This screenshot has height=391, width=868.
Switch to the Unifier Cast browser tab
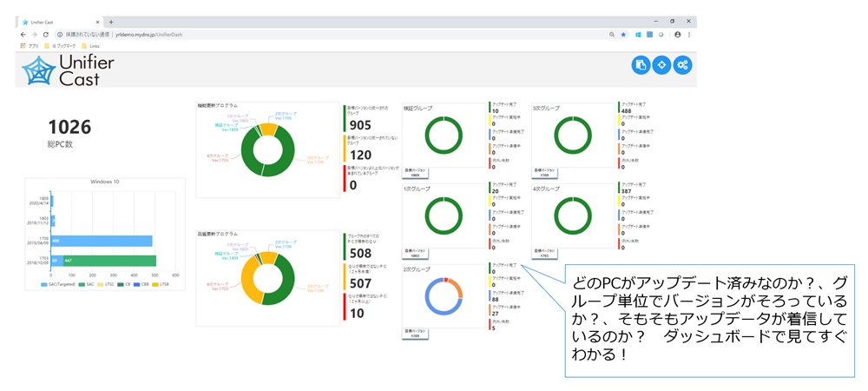tap(60, 22)
